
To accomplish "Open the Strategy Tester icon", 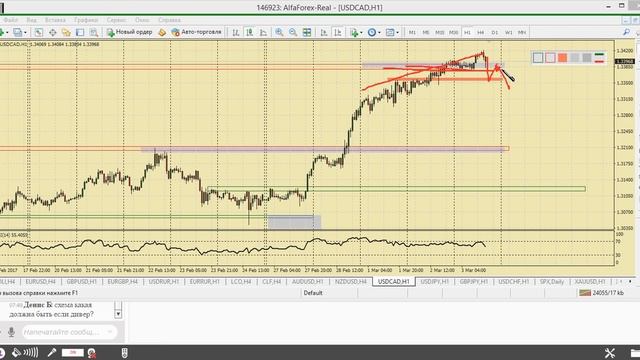I will 94,32.
